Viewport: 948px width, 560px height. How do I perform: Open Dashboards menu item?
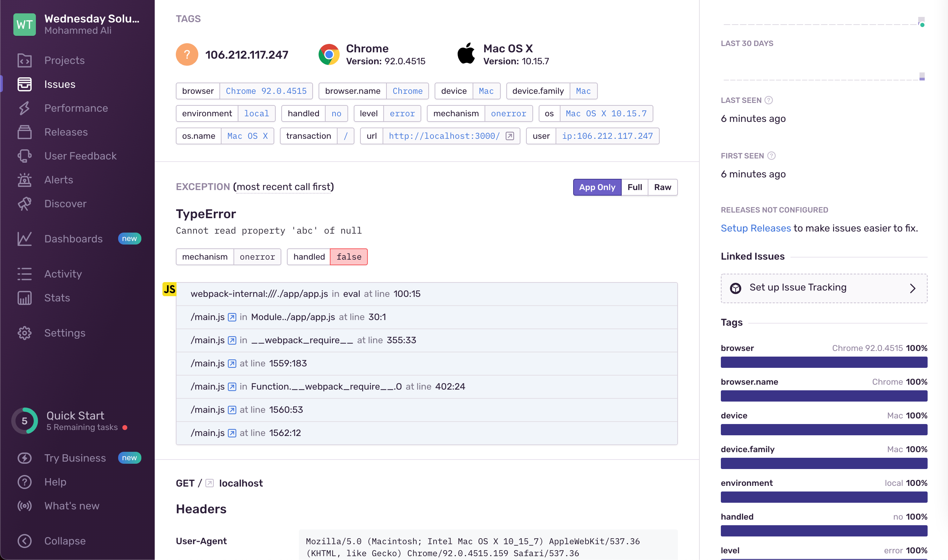73,239
